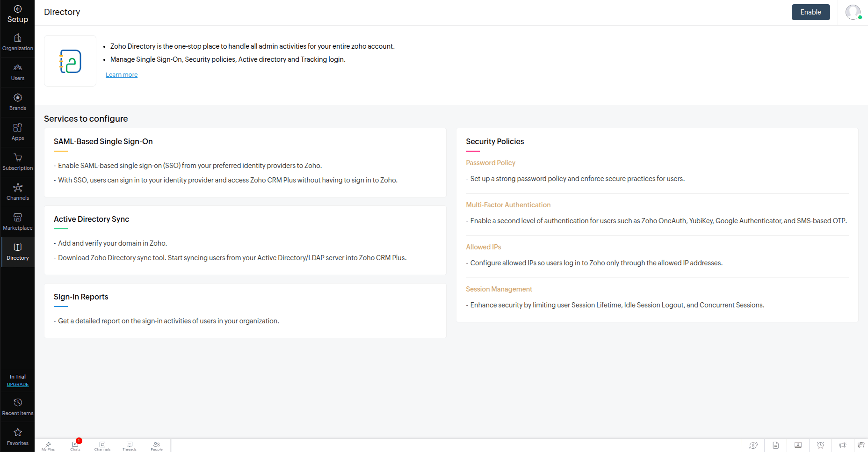Viewport: 868px width, 452px height.
Task: Open Subscription via the cart icon
Action: (x=18, y=162)
